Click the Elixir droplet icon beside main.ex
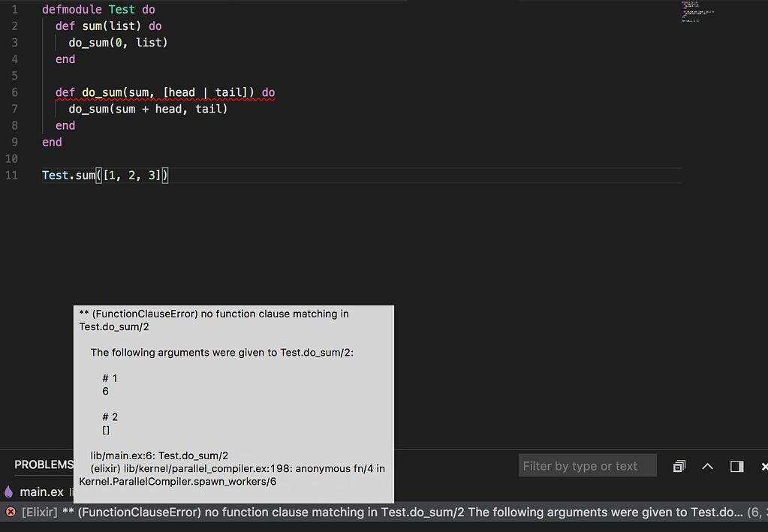This screenshot has width=768, height=532. click(8, 491)
